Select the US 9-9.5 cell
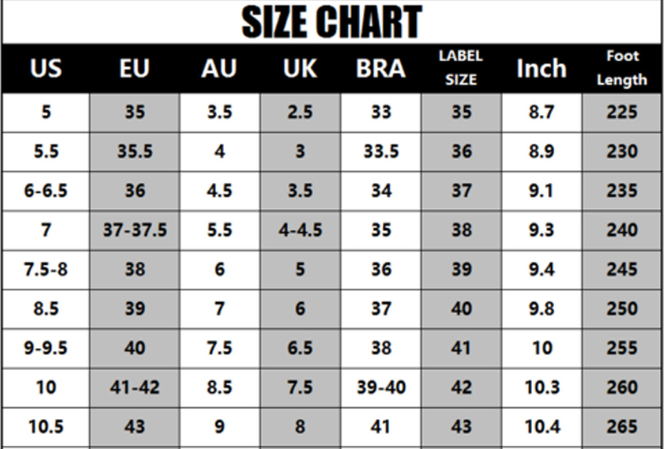 [x=46, y=348]
